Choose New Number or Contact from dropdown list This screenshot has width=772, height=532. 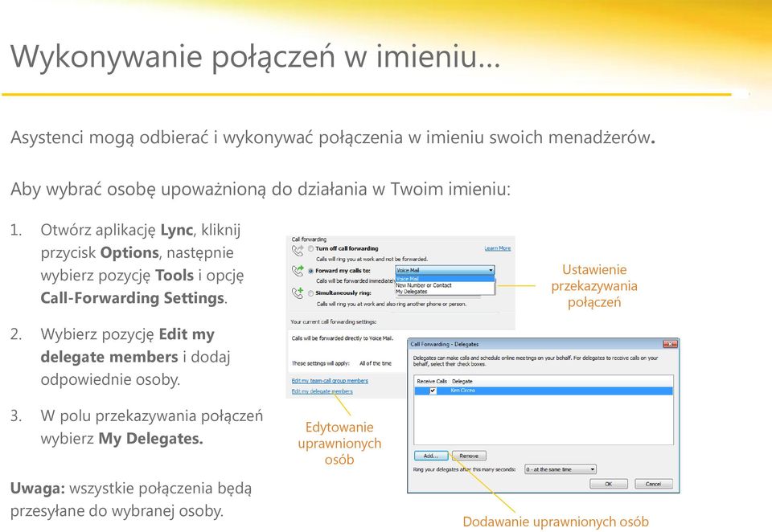pos(445,285)
